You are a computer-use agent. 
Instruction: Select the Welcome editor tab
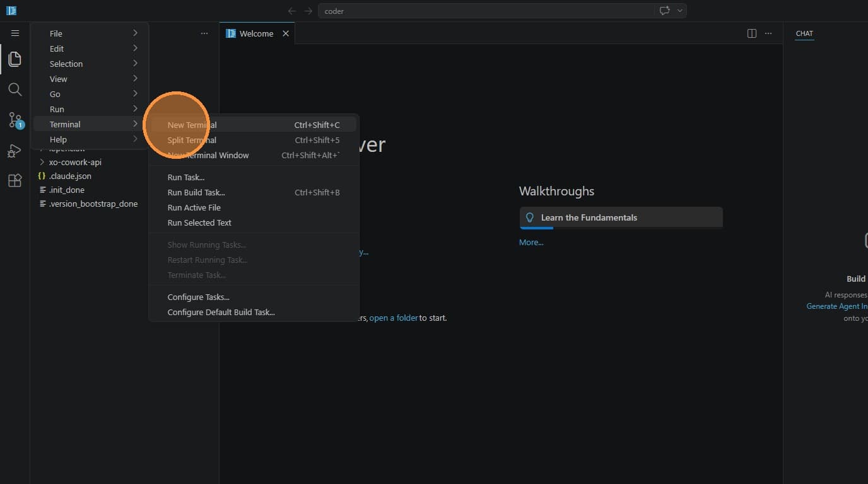(257, 33)
